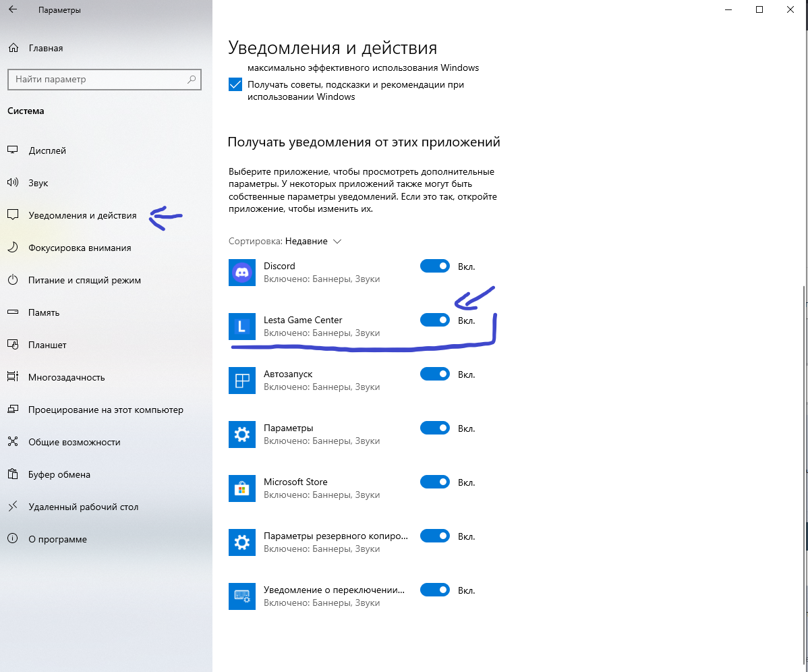Select Память in the sidebar
Screen dimensions: 808x672
coord(44,313)
